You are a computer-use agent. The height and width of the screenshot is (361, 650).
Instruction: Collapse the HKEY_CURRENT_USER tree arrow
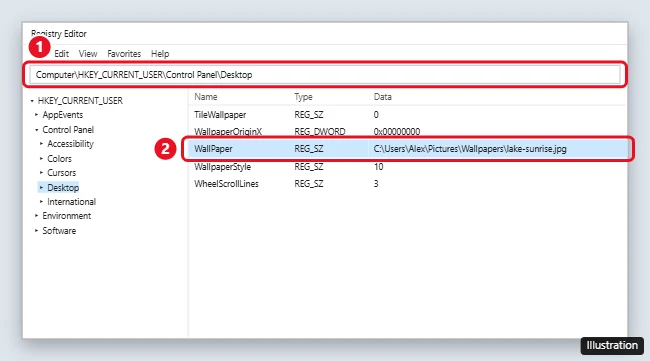click(32, 101)
